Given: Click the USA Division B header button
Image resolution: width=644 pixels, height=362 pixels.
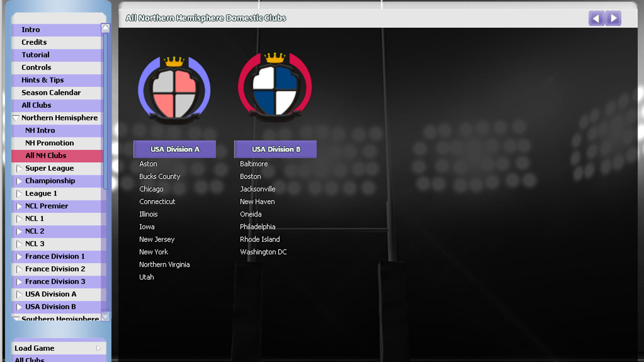Looking at the screenshot, I should click(x=275, y=149).
